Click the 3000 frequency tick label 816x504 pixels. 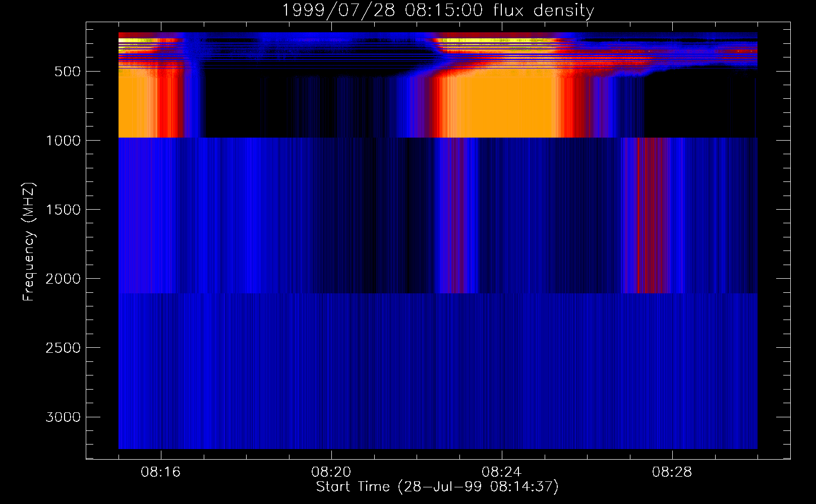[x=64, y=417]
